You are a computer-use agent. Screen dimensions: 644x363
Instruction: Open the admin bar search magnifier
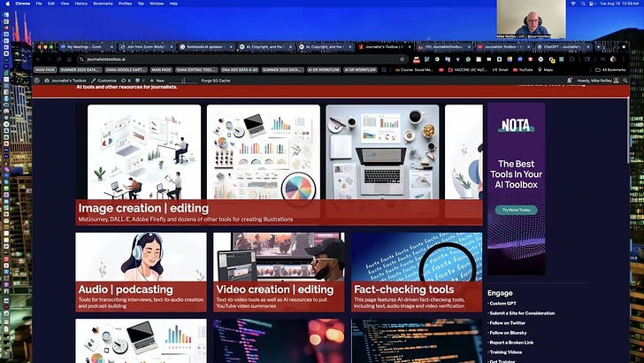tap(625, 81)
